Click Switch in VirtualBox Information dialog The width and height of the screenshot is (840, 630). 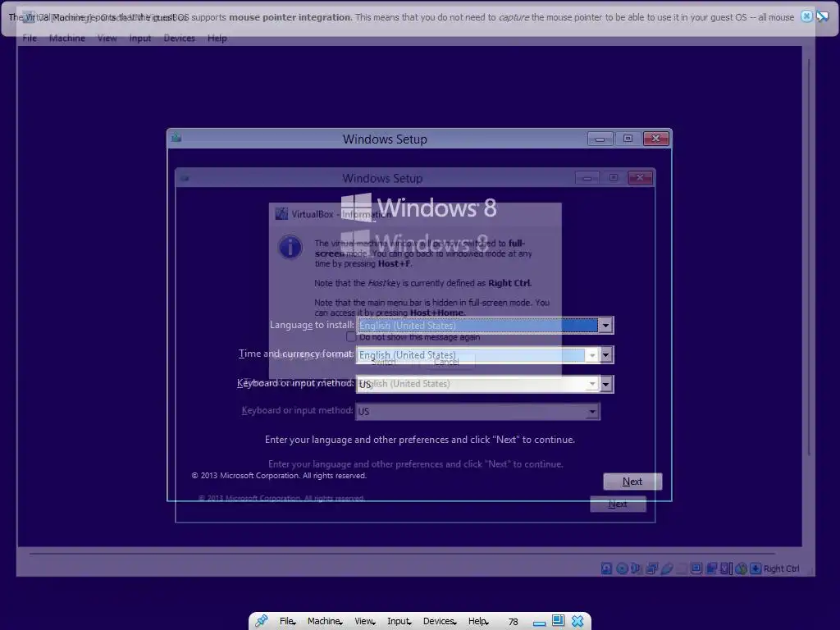click(x=384, y=362)
